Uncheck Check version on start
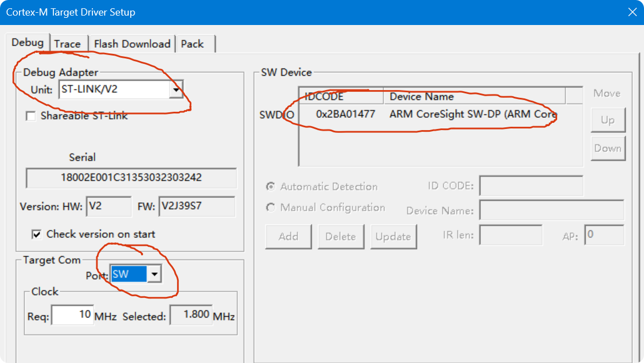644x363 pixels. point(36,234)
